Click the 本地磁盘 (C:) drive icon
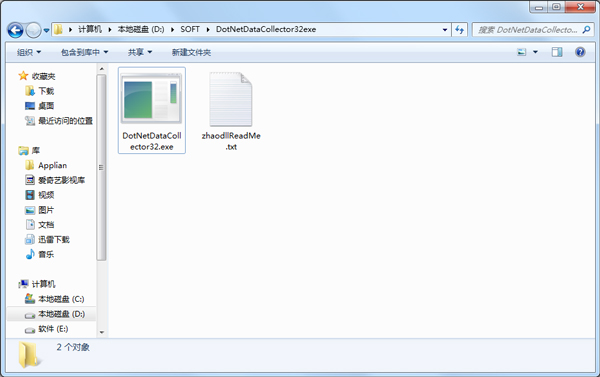The image size is (600, 377). [30, 299]
